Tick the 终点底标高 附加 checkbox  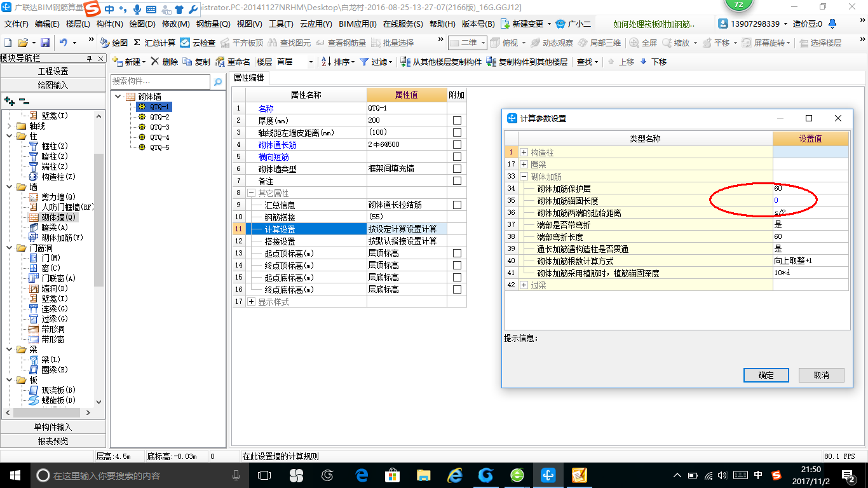(x=457, y=290)
